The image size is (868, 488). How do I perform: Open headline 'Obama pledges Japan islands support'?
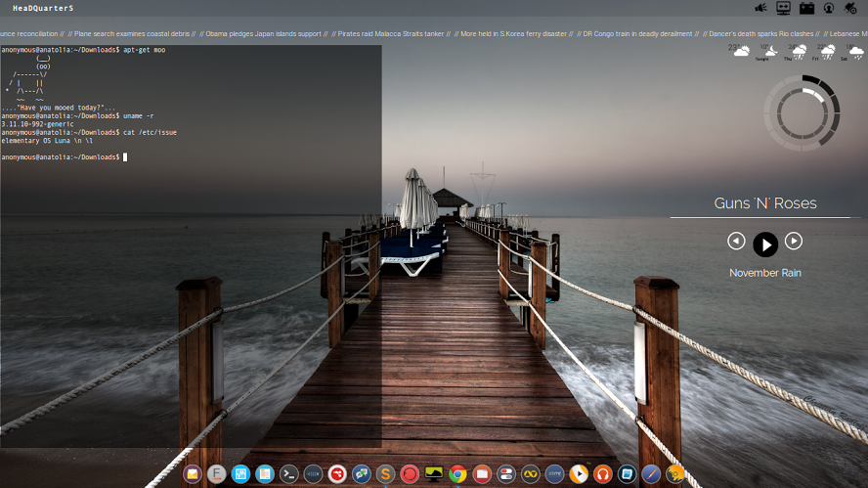[x=264, y=34]
